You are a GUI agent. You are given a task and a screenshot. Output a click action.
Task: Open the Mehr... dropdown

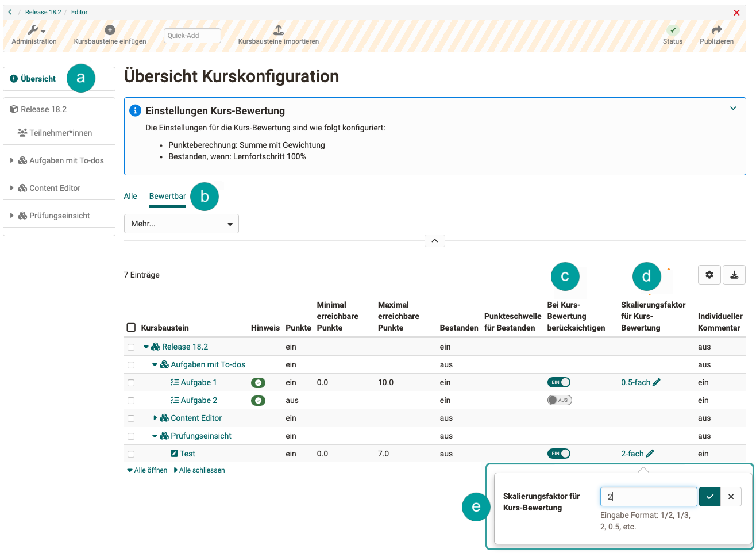click(181, 224)
